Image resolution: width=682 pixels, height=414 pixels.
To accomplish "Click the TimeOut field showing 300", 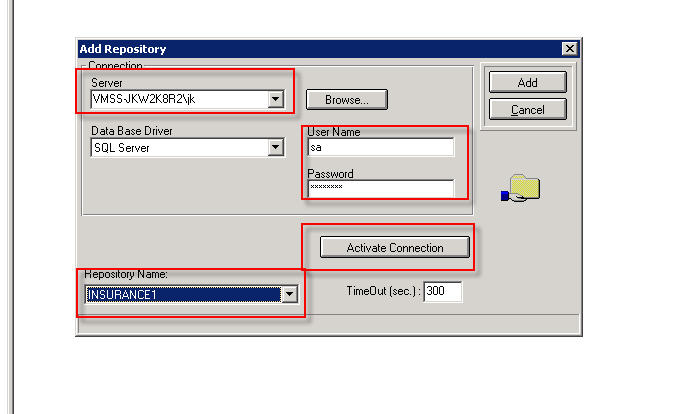I will (442, 291).
